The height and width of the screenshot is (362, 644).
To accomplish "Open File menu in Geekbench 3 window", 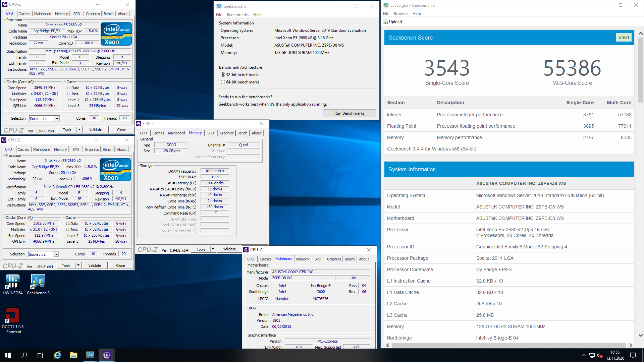I will coord(219,15).
